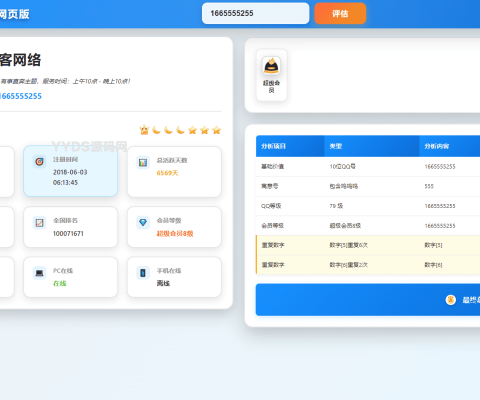Click the 10位QQ号 table cell

click(x=342, y=166)
